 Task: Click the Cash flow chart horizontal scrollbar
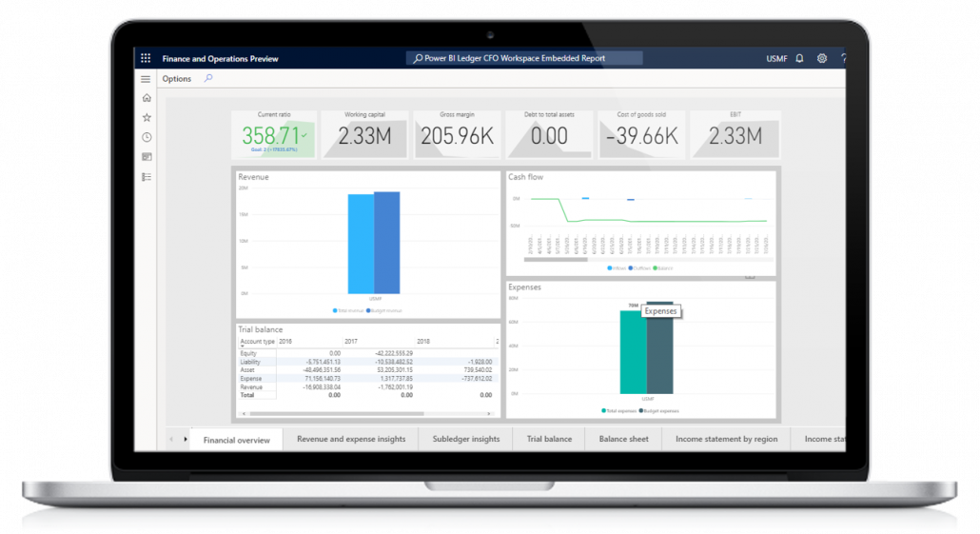pyautogui.click(x=556, y=260)
